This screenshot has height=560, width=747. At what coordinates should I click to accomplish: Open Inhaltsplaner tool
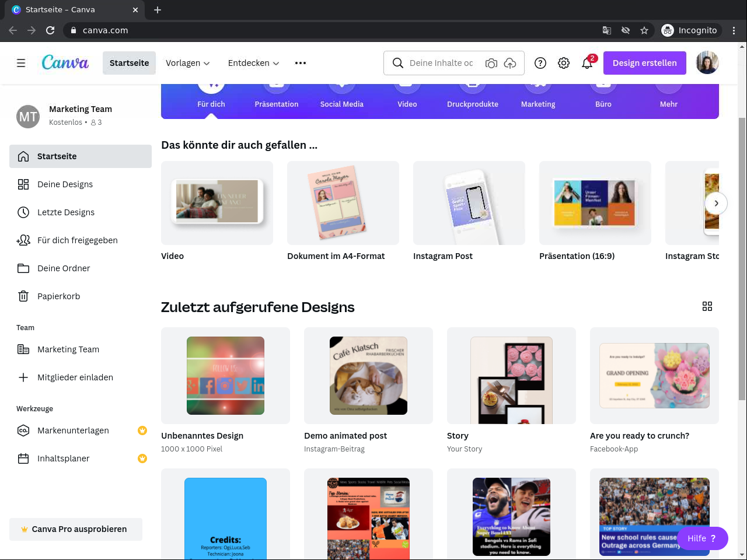(81, 459)
